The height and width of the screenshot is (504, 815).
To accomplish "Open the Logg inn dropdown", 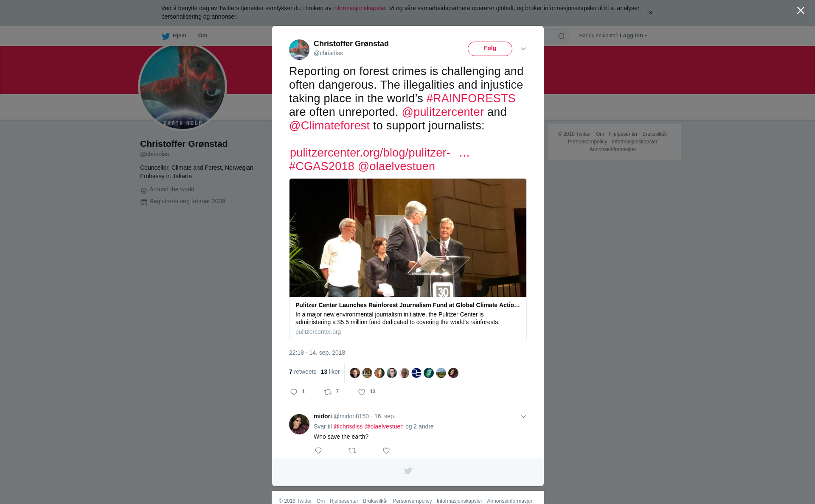I will pyautogui.click(x=633, y=36).
